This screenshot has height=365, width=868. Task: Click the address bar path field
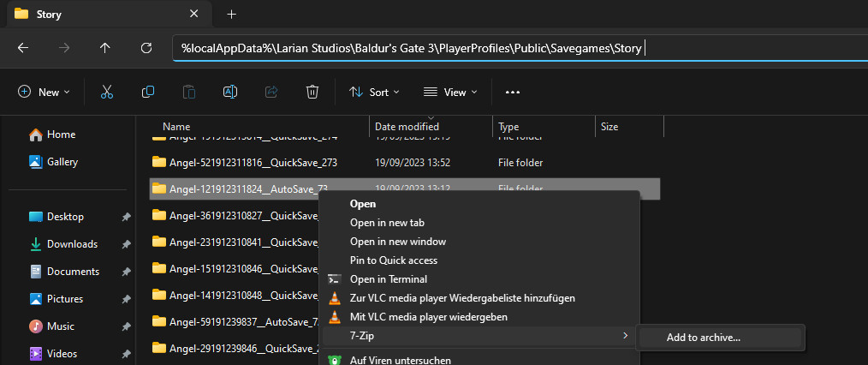pyautogui.click(x=520, y=49)
